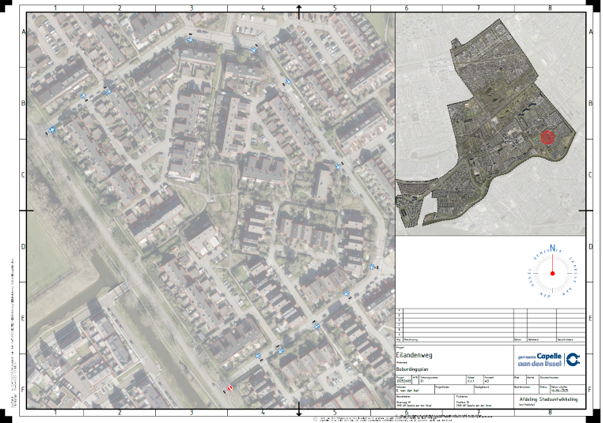The width and height of the screenshot is (603, 423).
Task: Click the black corner mark at top-left
Action: point(7,7)
